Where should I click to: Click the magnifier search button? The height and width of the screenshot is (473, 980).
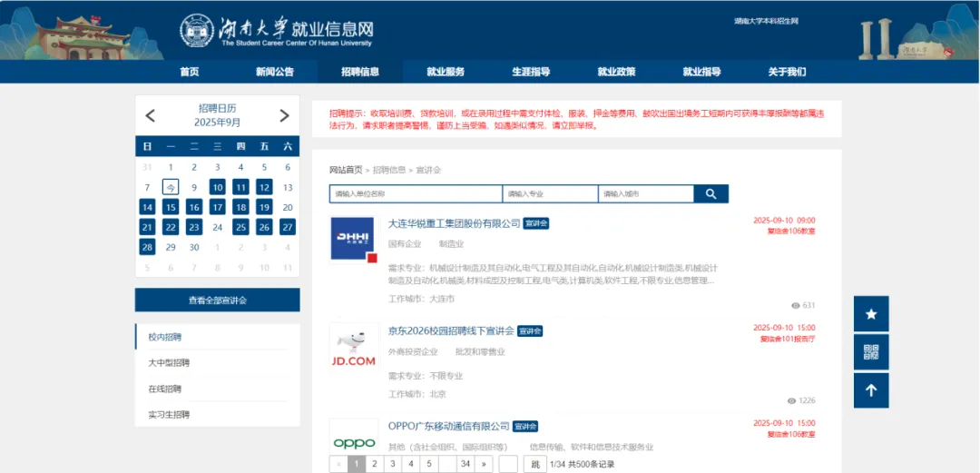pyautogui.click(x=711, y=194)
